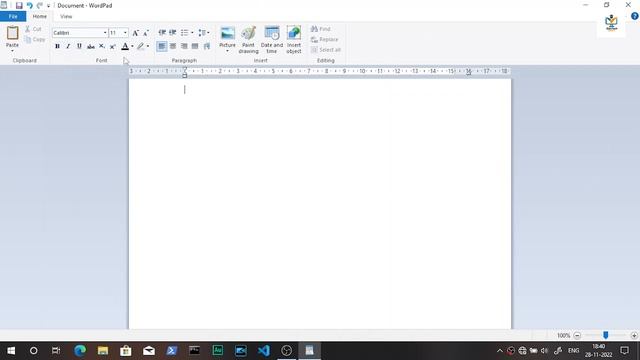Align text to the right
640x360 pixels.
(184, 46)
